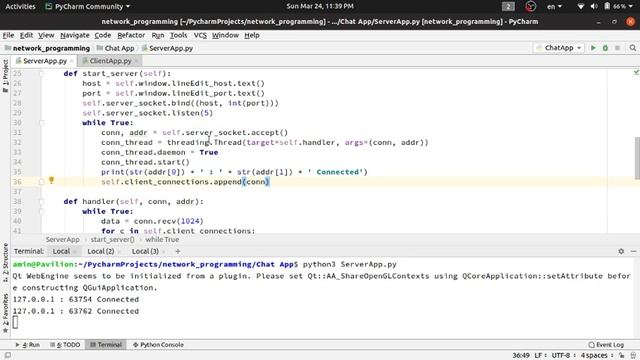
Task: Click the fold end marker at line 36
Action: 42,182
